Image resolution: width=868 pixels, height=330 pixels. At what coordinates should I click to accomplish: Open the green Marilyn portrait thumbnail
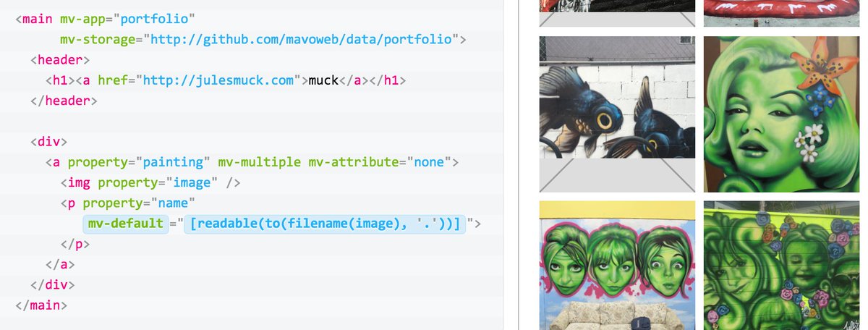pyautogui.click(x=781, y=114)
